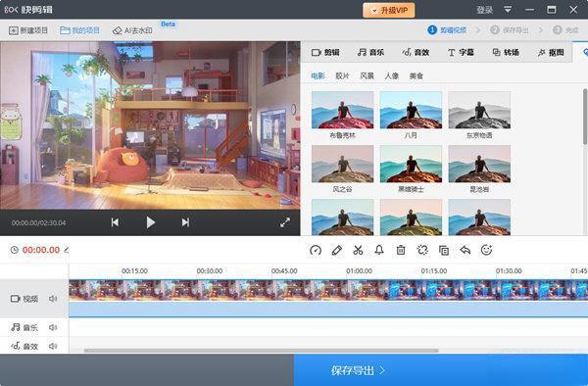Click the pencil edit clip icon
This screenshot has height=386, width=588.
[x=337, y=250]
